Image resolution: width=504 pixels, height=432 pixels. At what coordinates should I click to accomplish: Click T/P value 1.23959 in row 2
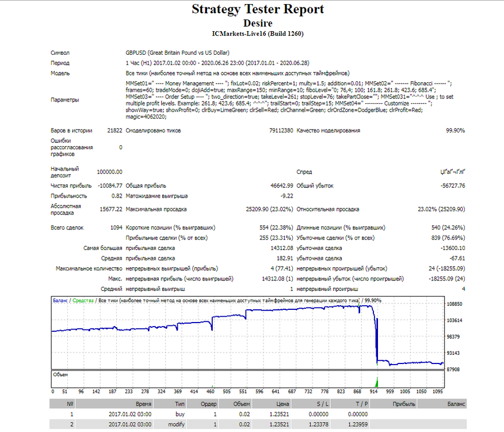point(358,425)
